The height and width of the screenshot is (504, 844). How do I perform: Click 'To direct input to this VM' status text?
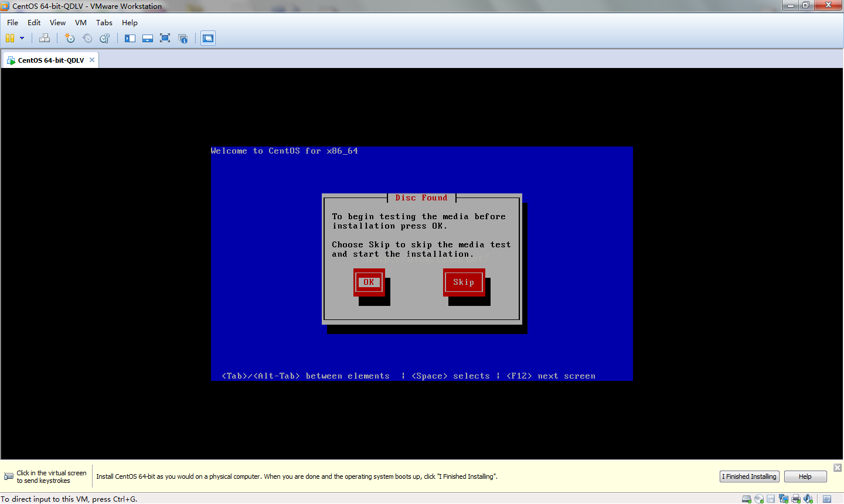pos(69,499)
